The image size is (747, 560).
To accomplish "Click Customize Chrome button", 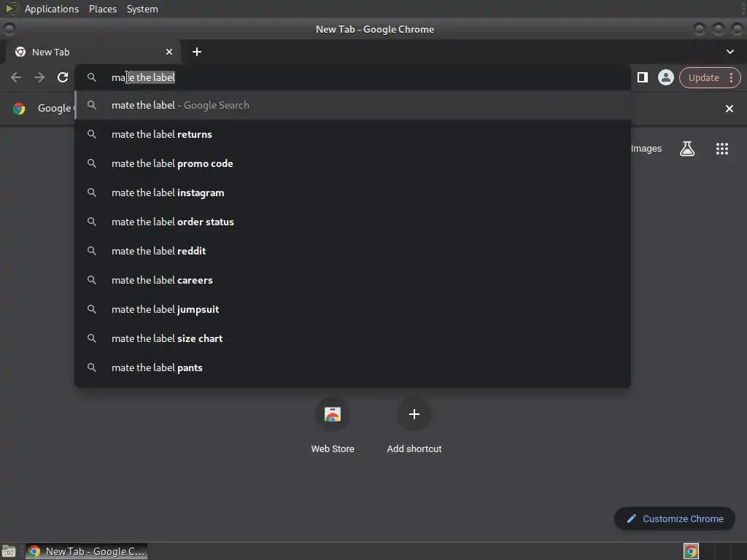I will (x=675, y=518).
